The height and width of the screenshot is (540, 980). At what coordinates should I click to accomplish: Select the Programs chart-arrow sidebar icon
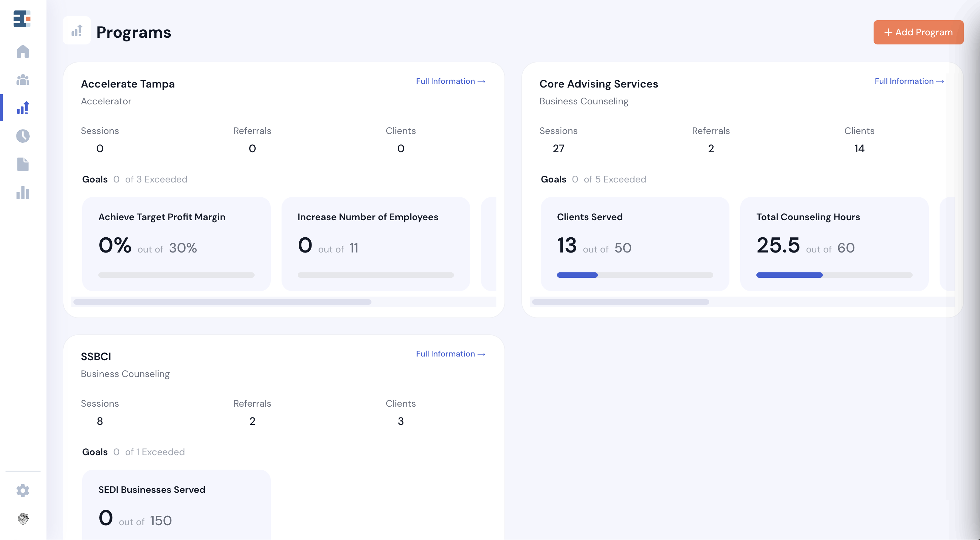click(x=23, y=108)
